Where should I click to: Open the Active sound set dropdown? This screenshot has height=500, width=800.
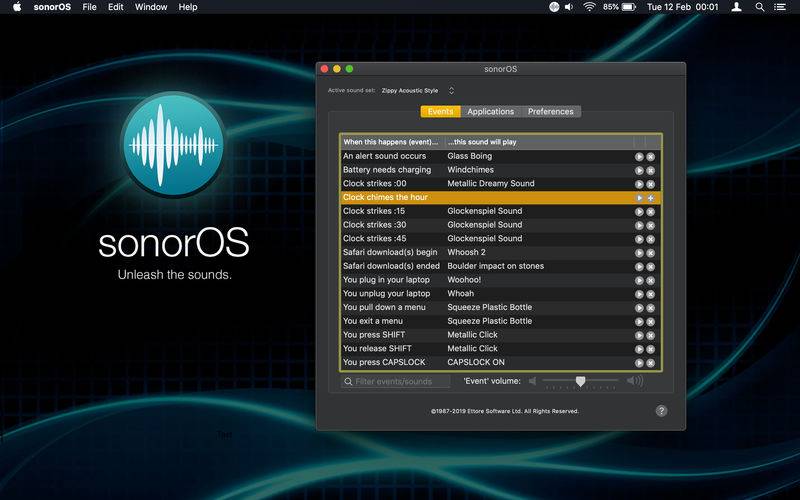418,90
